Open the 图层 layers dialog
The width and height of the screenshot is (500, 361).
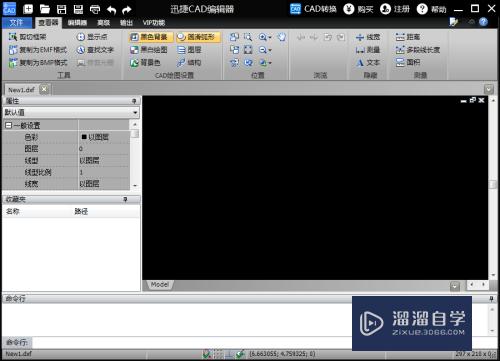point(189,50)
